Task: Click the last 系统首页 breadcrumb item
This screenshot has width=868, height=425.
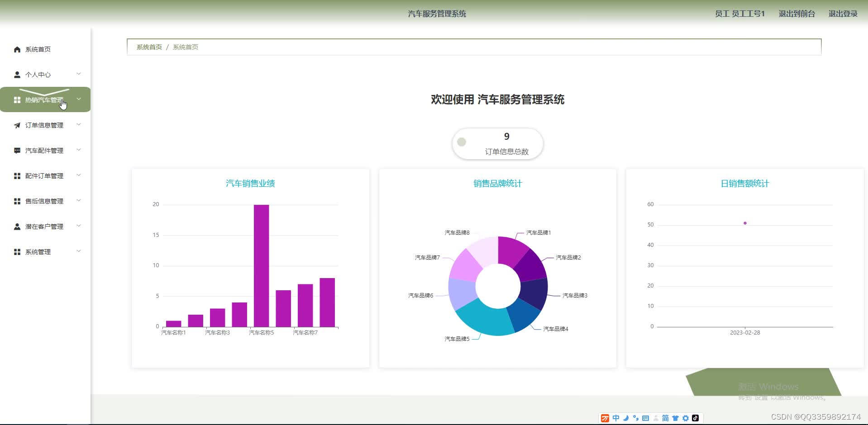Action: point(186,47)
